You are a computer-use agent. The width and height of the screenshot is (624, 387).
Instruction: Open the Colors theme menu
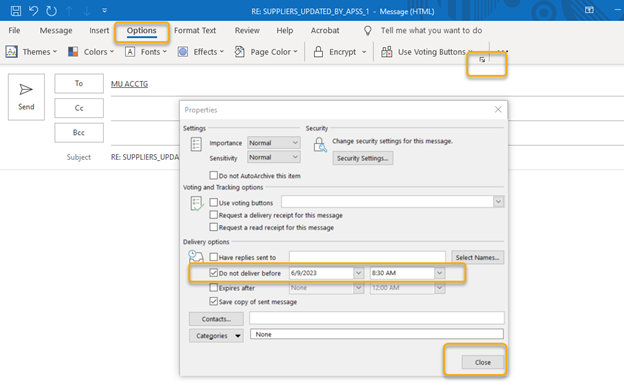point(91,52)
